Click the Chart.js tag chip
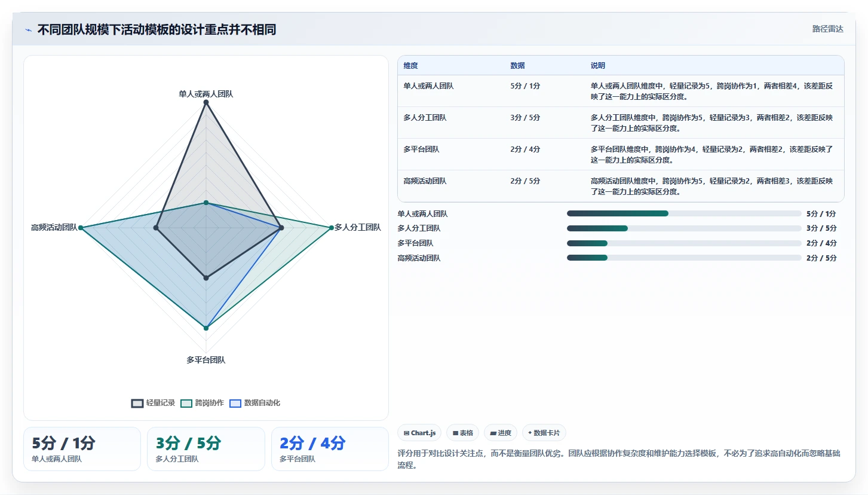This screenshot has width=868, height=495. click(419, 433)
